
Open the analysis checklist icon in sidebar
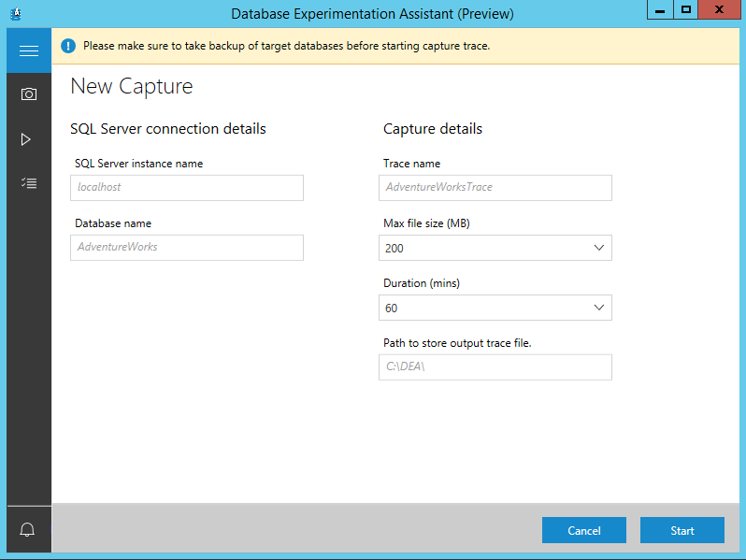click(x=28, y=183)
